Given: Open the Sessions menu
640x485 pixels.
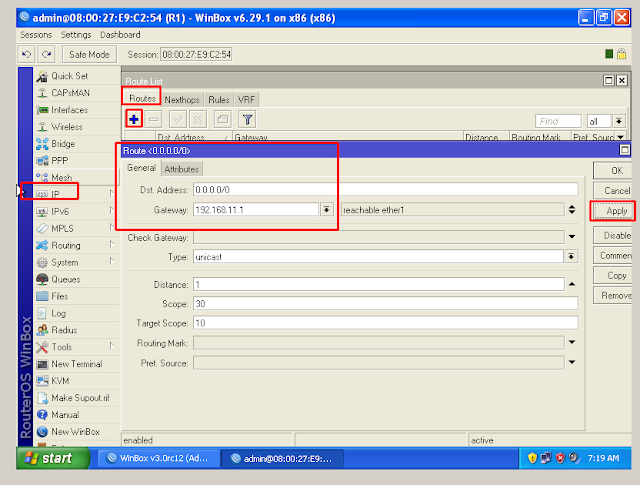Looking at the screenshot, I should pyautogui.click(x=36, y=35).
